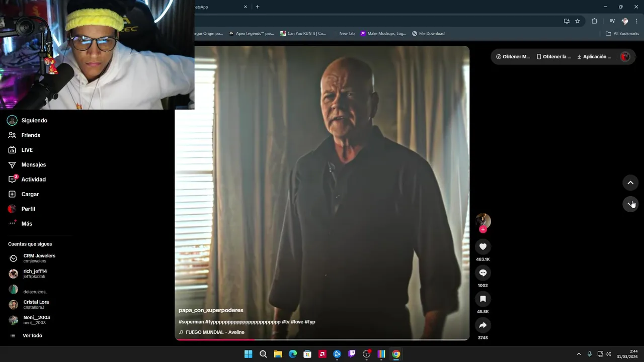Click Obtener la... app button

(553, 57)
